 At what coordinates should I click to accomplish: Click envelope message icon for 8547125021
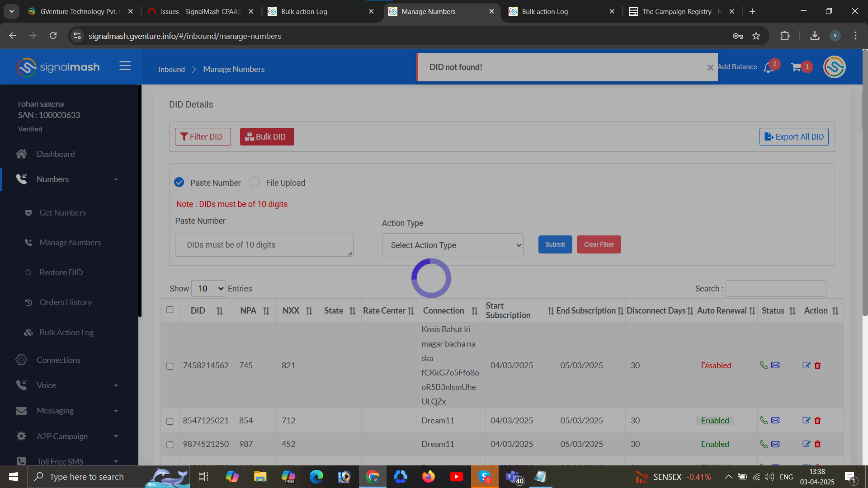(775, 421)
